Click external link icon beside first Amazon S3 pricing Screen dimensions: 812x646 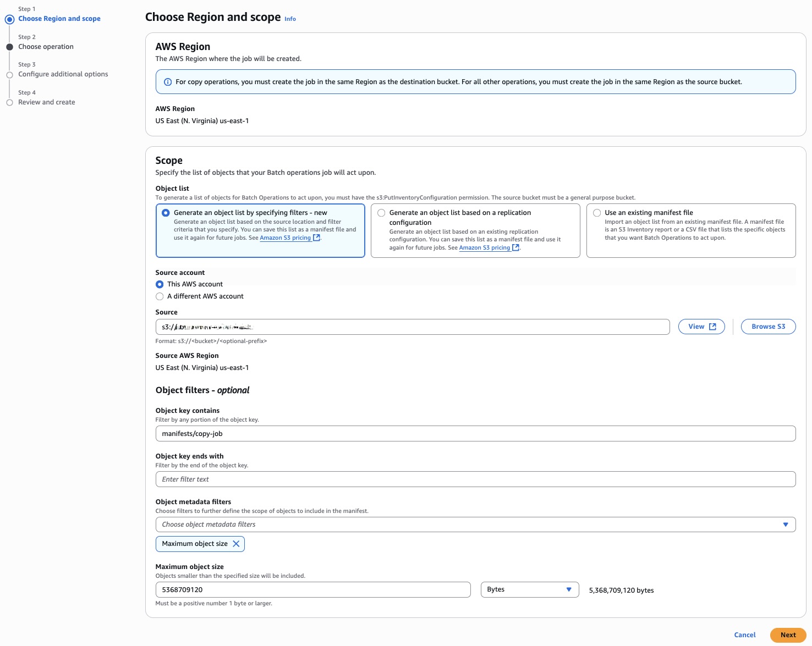[x=316, y=238]
